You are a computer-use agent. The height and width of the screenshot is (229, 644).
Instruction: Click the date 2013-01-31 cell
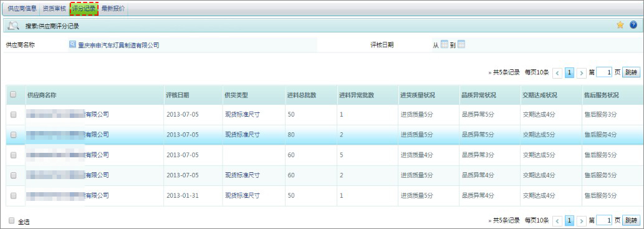pyautogui.click(x=183, y=196)
